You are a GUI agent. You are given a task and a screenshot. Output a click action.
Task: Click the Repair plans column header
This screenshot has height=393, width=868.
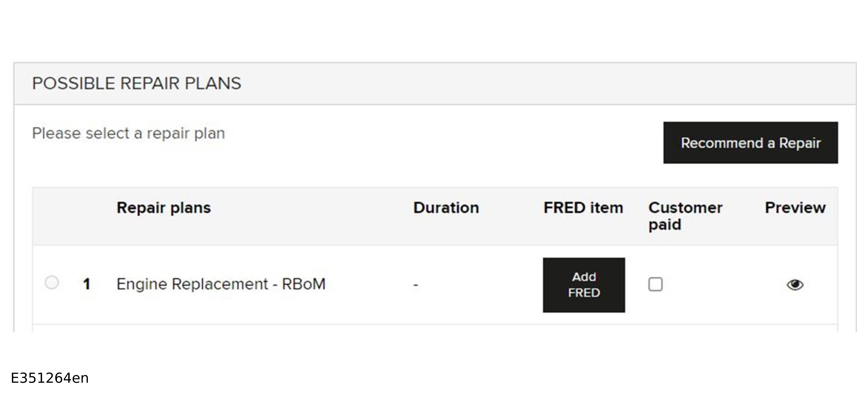[163, 208]
